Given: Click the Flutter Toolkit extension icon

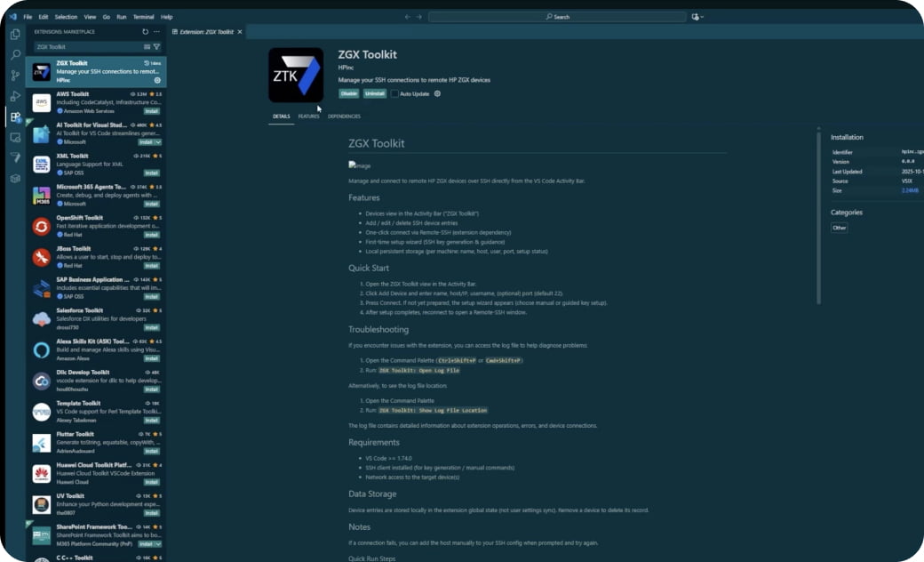Looking at the screenshot, I should (41, 443).
